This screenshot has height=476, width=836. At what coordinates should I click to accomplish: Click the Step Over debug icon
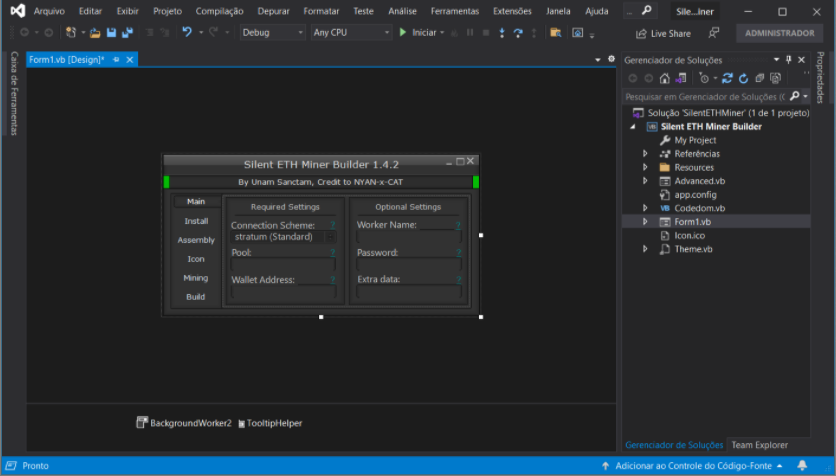518,33
